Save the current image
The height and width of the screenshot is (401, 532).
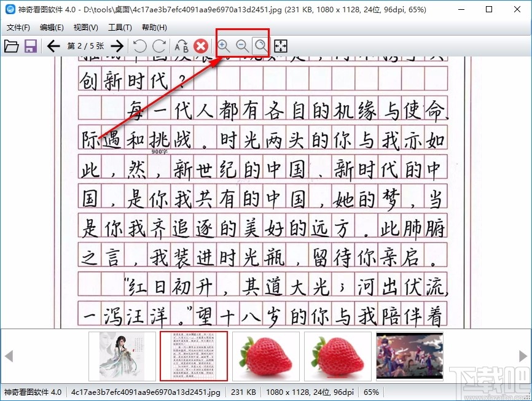30,45
